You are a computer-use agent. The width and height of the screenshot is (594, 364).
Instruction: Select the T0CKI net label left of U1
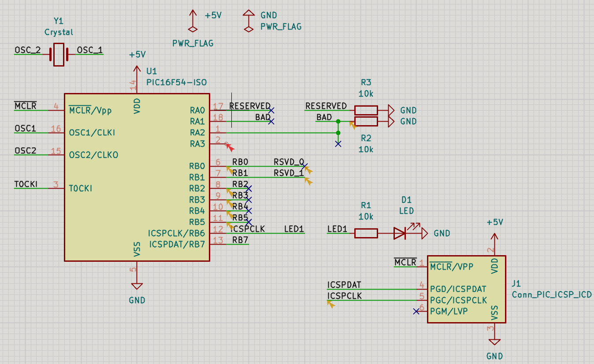point(26,184)
